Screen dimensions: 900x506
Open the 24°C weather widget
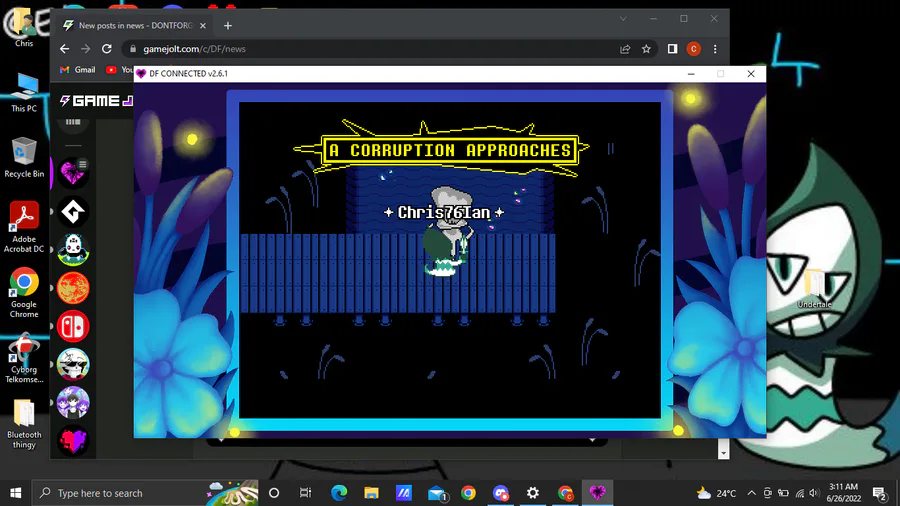click(716, 493)
